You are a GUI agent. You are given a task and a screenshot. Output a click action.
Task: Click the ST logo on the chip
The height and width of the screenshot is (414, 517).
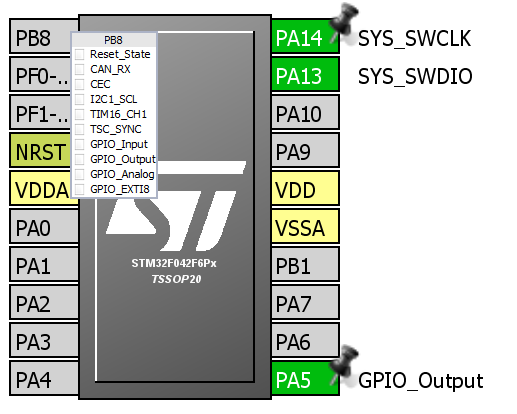(x=176, y=206)
